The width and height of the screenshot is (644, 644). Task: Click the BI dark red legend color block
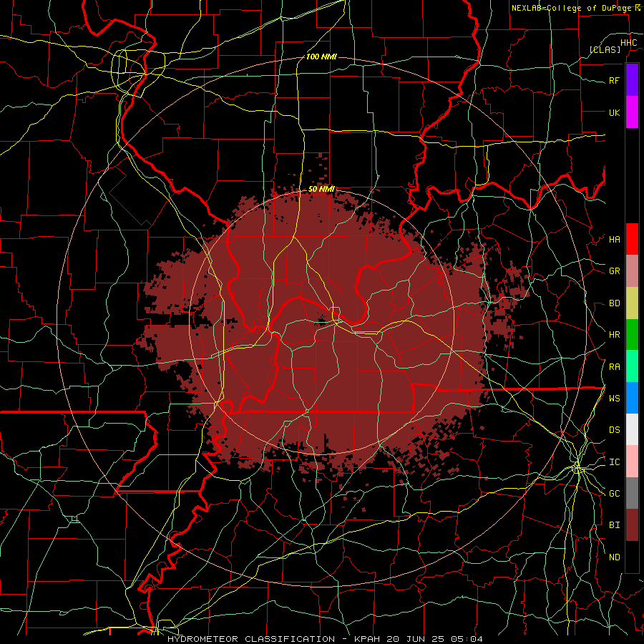click(632, 525)
